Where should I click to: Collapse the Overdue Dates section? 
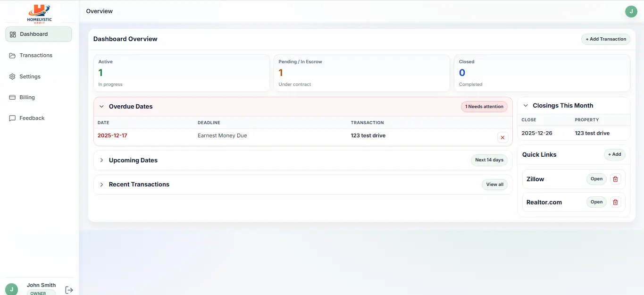click(101, 106)
